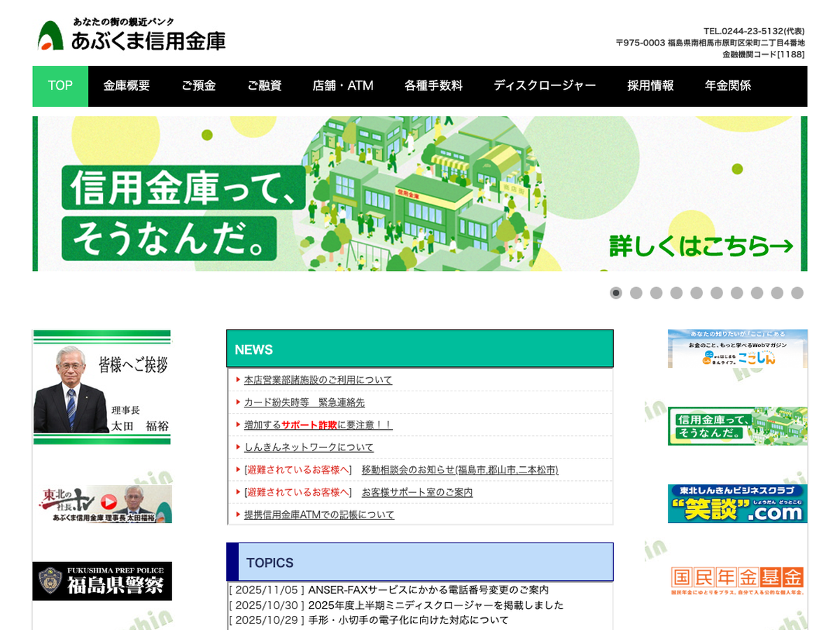This screenshot has height=630, width=840.
Task: Open the サポート詐欺 warning news link
Action: click(318, 425)
